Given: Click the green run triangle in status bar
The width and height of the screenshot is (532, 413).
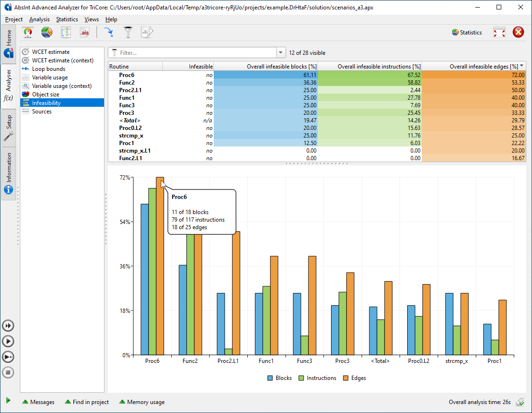Looking at the screenshot, I should tap(8, 401).
